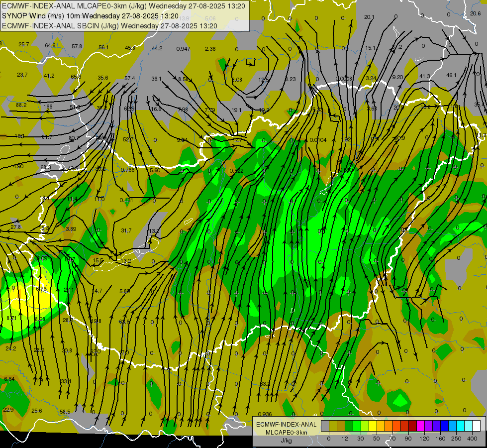Click the map value 0.766
This screenshot has height=448, width=487.
click(x=128, y=170)
